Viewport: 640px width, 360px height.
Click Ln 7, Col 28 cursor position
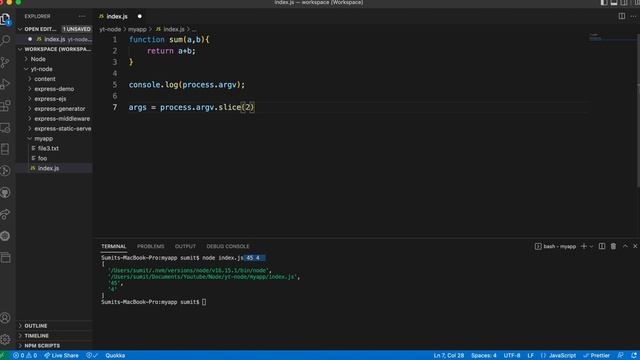449,356
